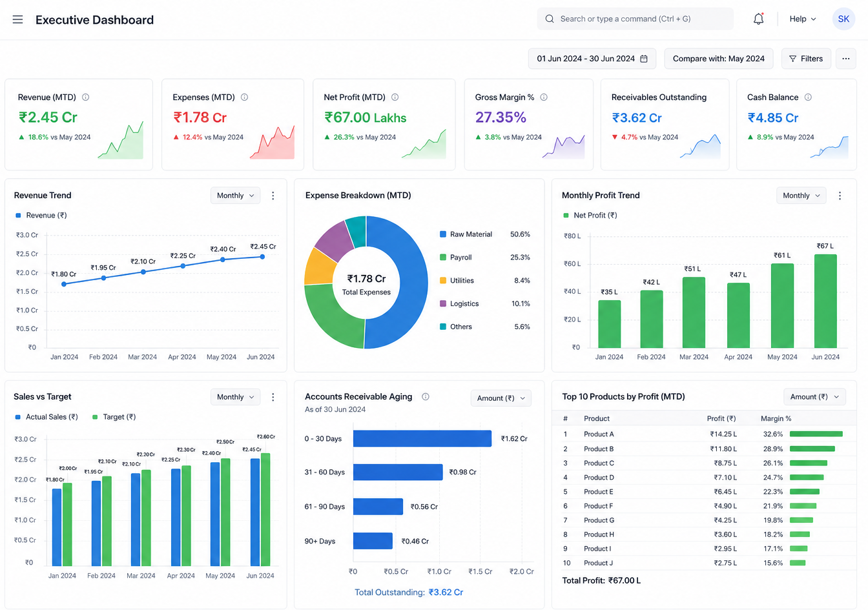The image size is (868, 610).
Task: Open Revenue Trend kebab menu
Action: pos(273,196)
